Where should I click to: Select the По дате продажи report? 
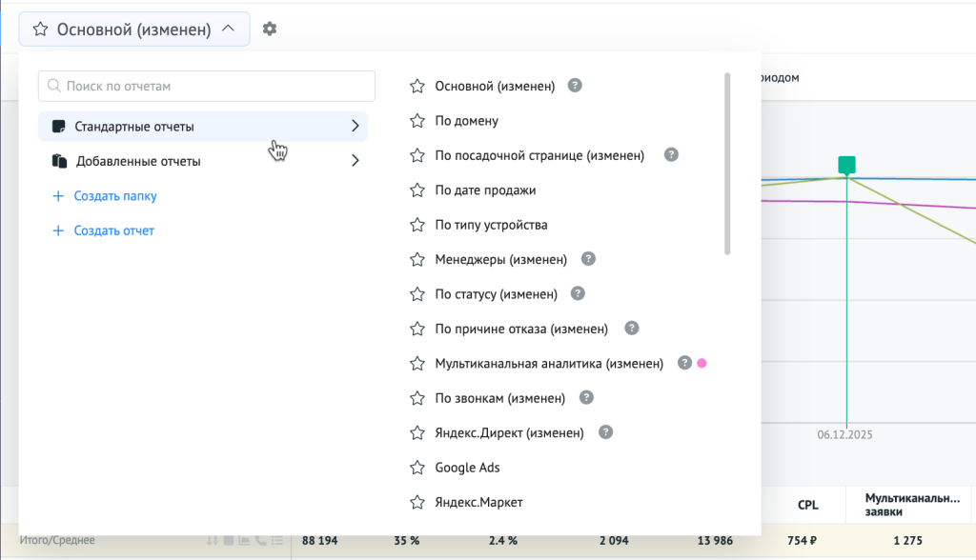pos(485,190)
